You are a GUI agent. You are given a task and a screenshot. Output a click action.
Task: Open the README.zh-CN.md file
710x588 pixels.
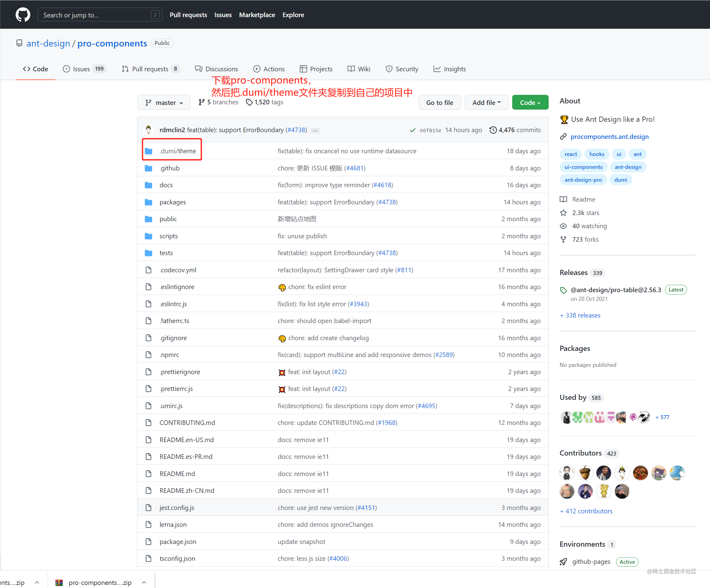click(x=187, y=490)
